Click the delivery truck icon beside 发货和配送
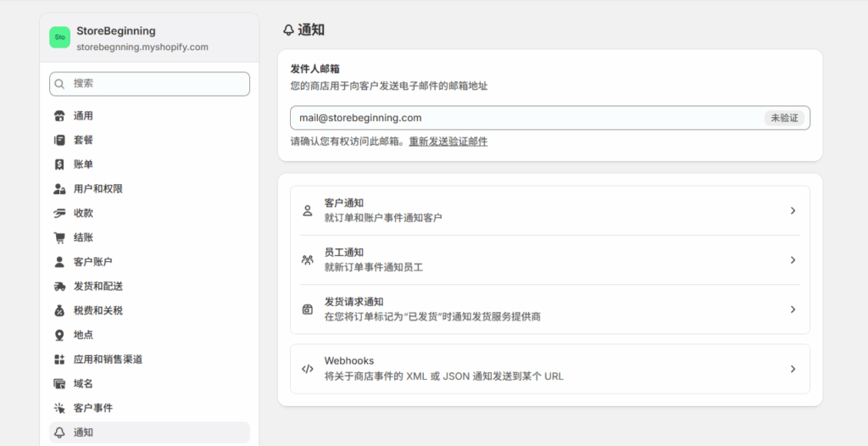This screenshot has width=868, height=446. click(x=59, y=287)
